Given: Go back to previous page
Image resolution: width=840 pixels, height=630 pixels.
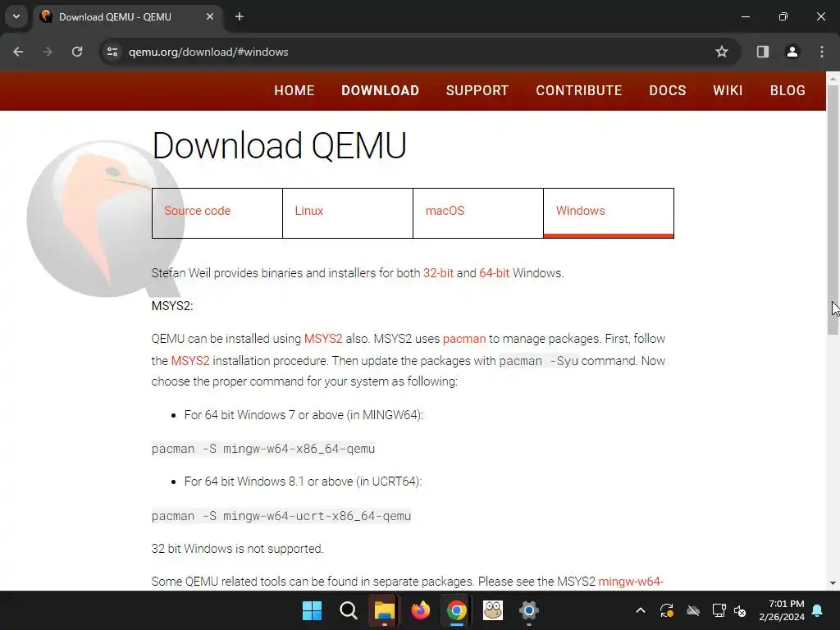Looking at the screenshot, I should [18, 52].
